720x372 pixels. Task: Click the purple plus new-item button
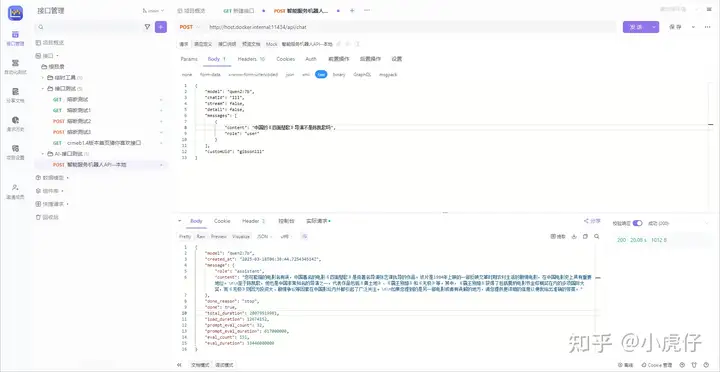[161, 27]
